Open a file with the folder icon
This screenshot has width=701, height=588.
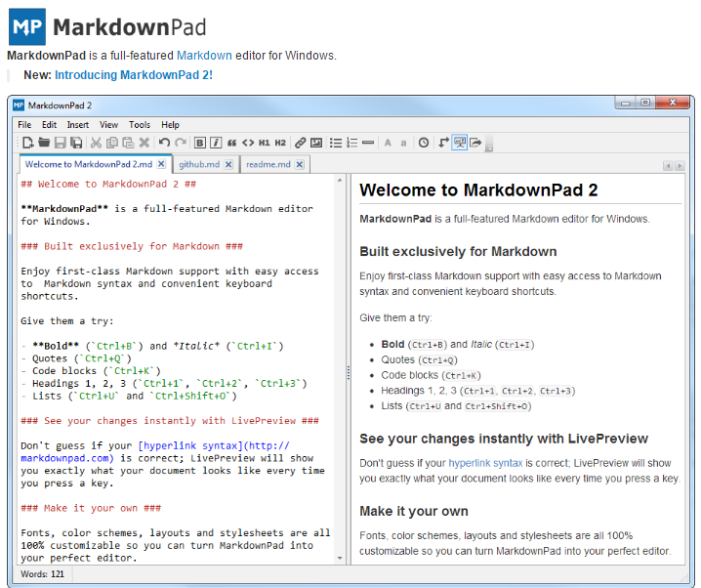pyautogui.click(x=44, y=143)
